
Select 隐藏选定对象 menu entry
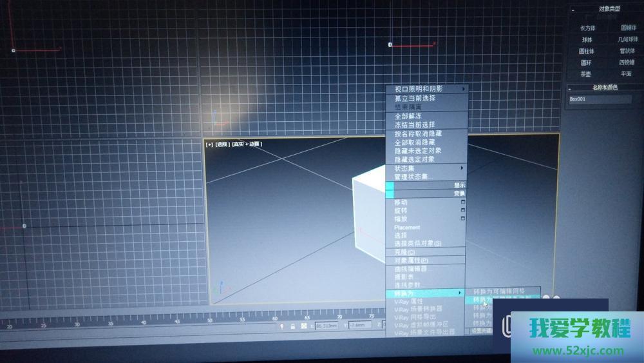pyautogui.click(x=415, y=159)
